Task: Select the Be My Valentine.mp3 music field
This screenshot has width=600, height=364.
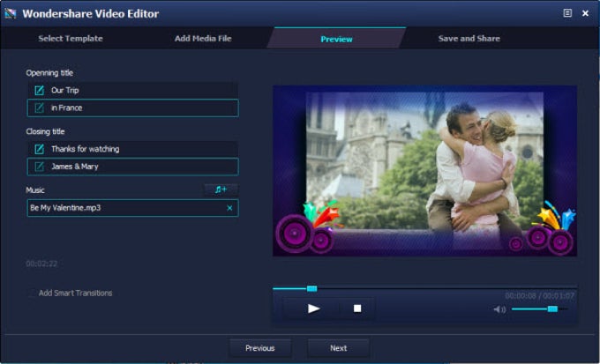Action: point(132,208)
